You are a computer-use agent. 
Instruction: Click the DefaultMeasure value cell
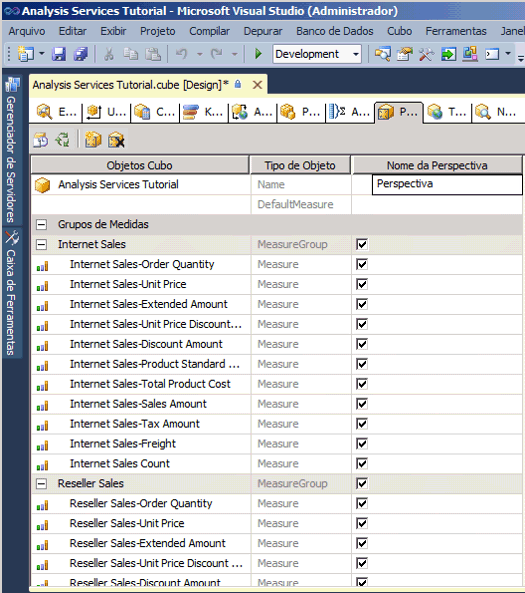(437, 205)
